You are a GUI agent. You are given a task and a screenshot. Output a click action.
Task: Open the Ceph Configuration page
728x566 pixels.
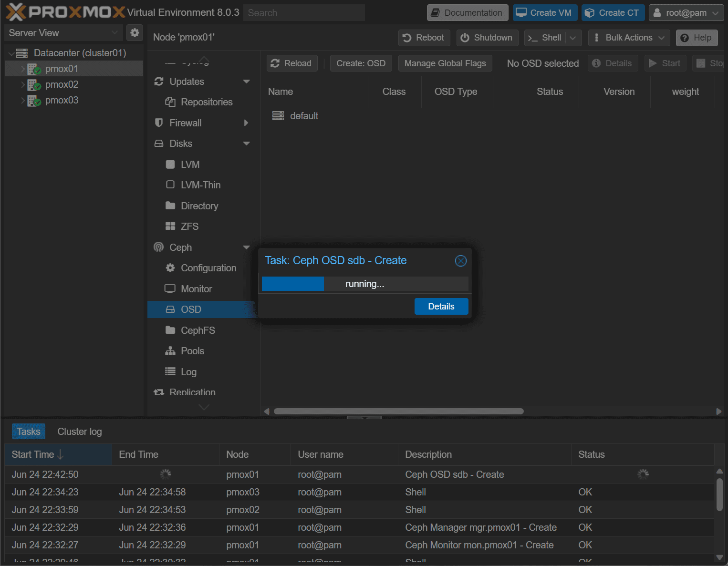click(208, 268)
